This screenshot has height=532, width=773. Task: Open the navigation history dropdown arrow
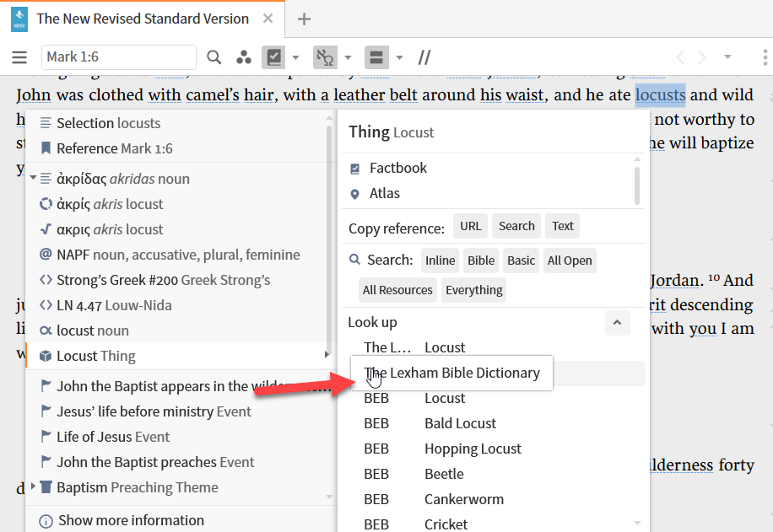pos(727,57)
